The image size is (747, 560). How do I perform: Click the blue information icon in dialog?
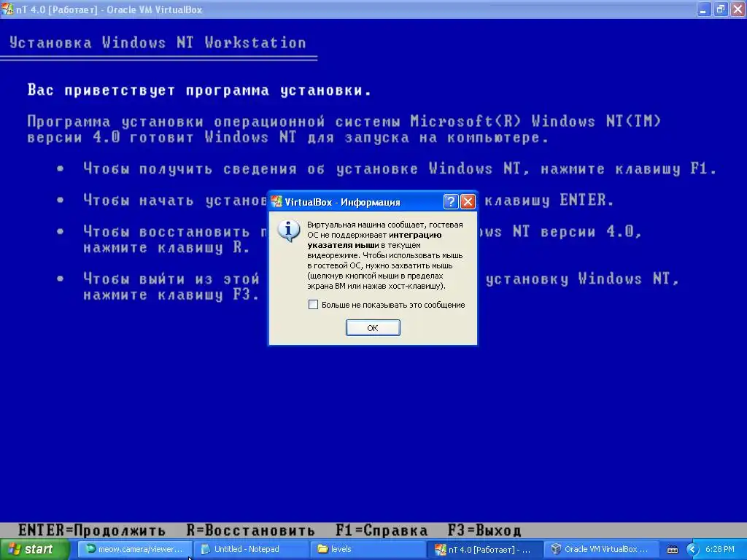[x=289, y=231]
